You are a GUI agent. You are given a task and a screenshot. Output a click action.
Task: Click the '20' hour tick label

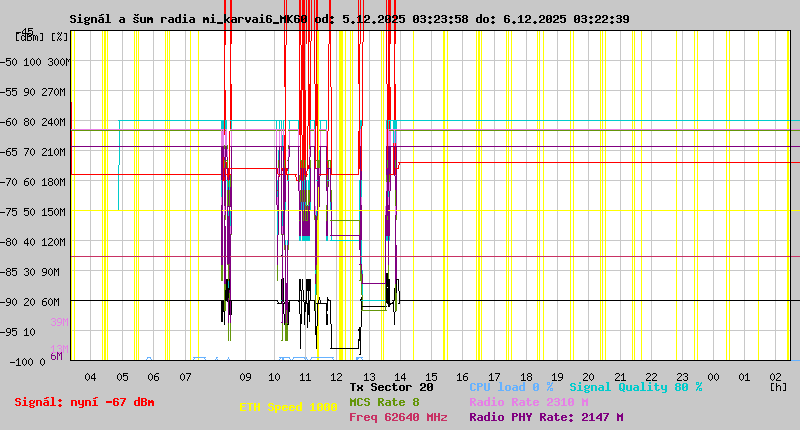coord(588,377)
